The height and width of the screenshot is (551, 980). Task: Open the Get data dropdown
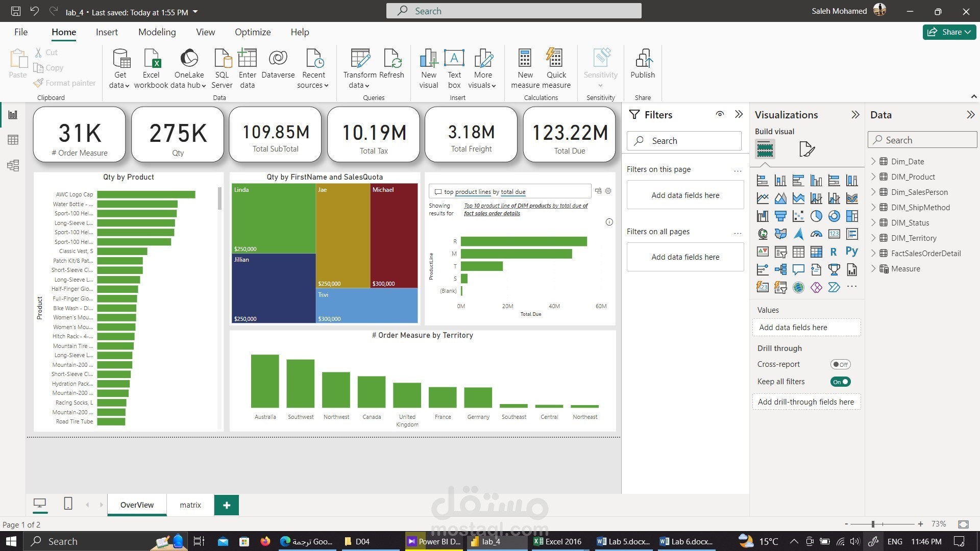pos(120,85)
